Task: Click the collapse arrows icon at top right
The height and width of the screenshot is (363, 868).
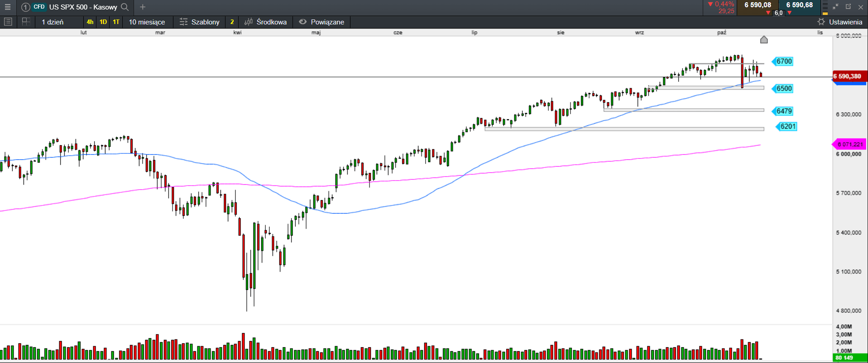Action: pos(835,7)
